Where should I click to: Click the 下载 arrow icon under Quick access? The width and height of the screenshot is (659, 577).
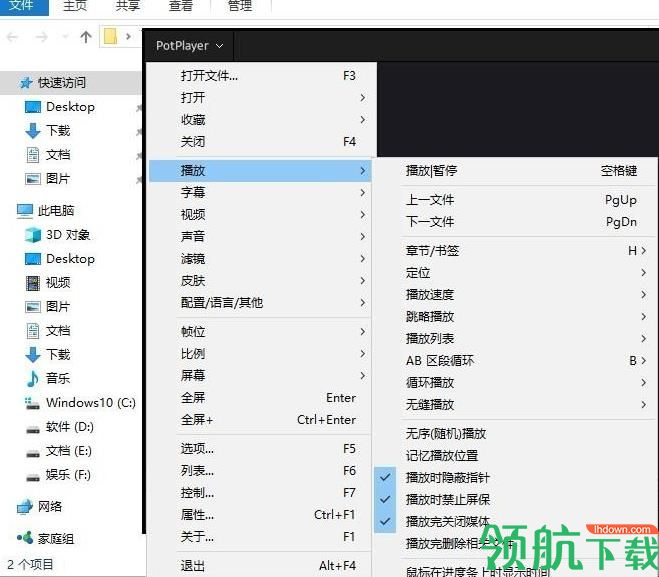point(33,131)
